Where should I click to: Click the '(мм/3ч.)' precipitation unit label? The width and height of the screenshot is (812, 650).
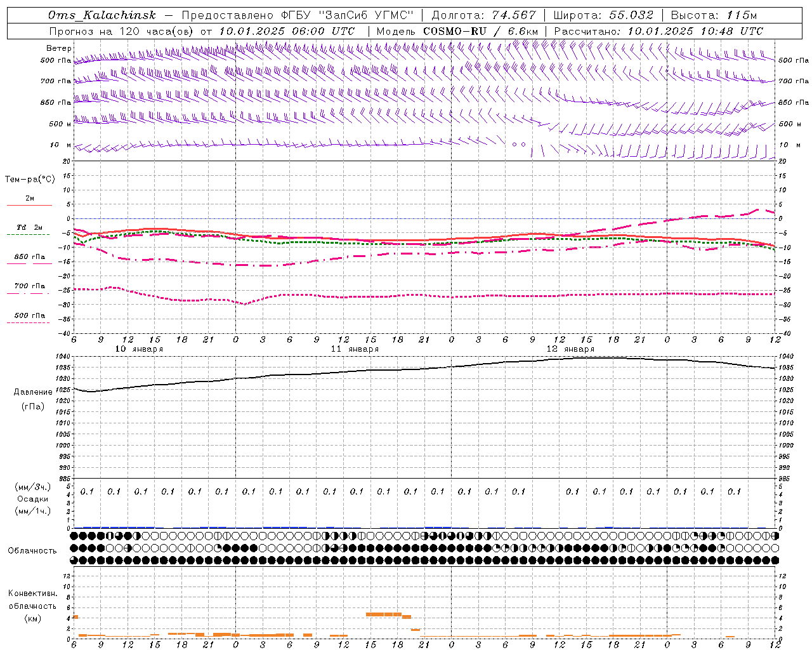(33, 486)
